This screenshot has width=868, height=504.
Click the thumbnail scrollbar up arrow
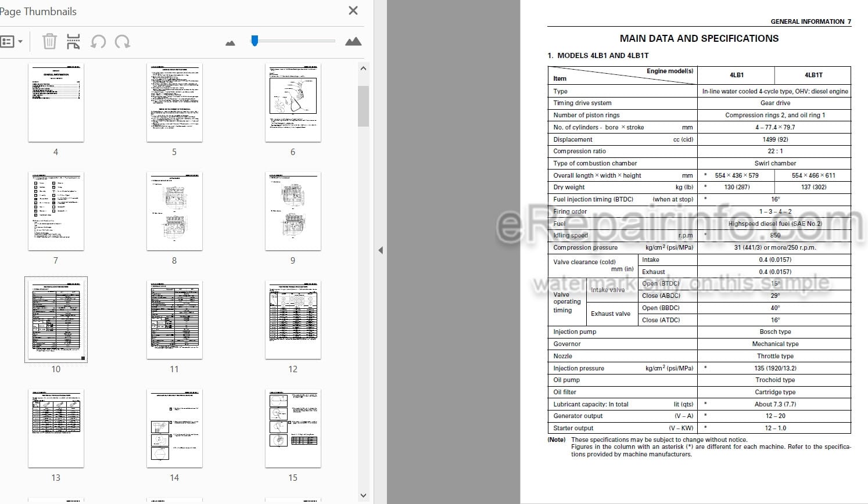click(364, 69)
